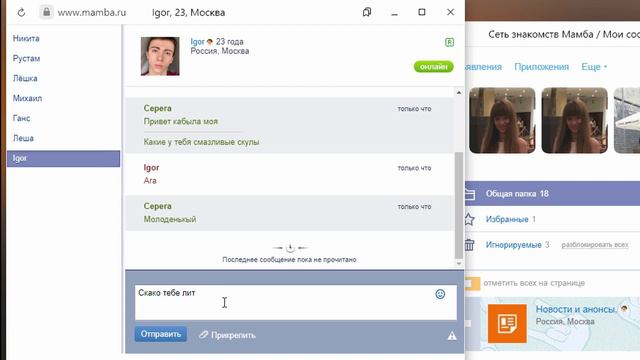
Task: Open Igor's profile name link
Action: pos(197,42)
